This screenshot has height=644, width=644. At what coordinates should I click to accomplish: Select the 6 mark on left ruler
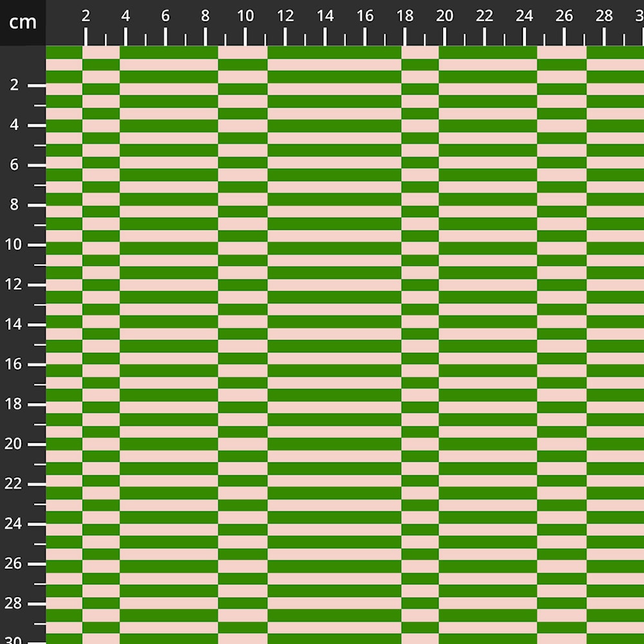pyautogui.click(x=15, y=165)
